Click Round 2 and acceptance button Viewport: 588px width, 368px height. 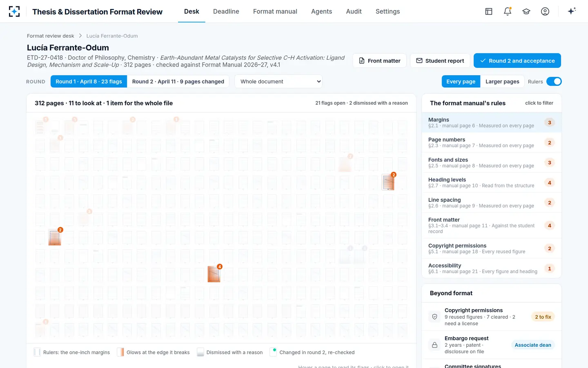pos(517,61)
